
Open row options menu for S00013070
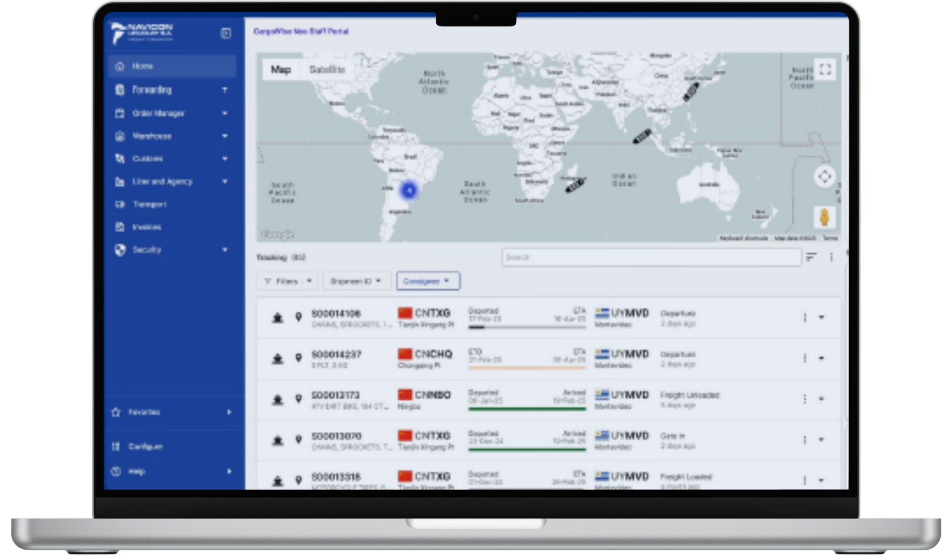[805, 440]
